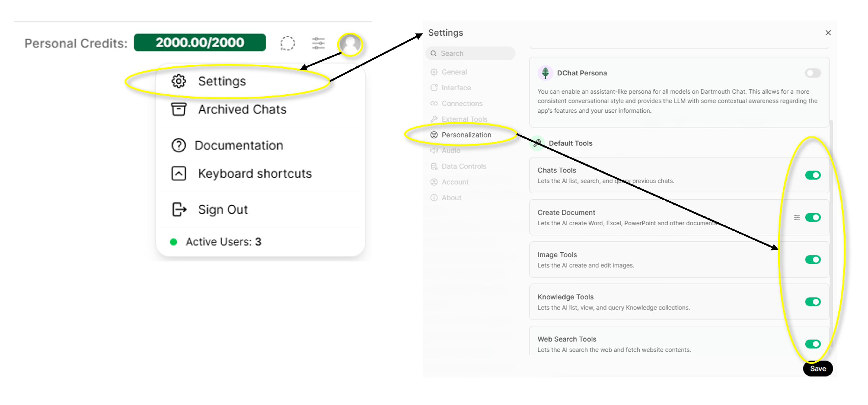Click the Settings search input field

(x=470, y=53)
